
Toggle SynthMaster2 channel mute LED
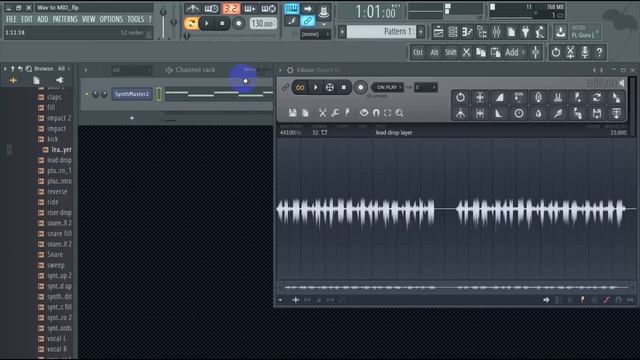pyautogui.click(x=87, y=94)
